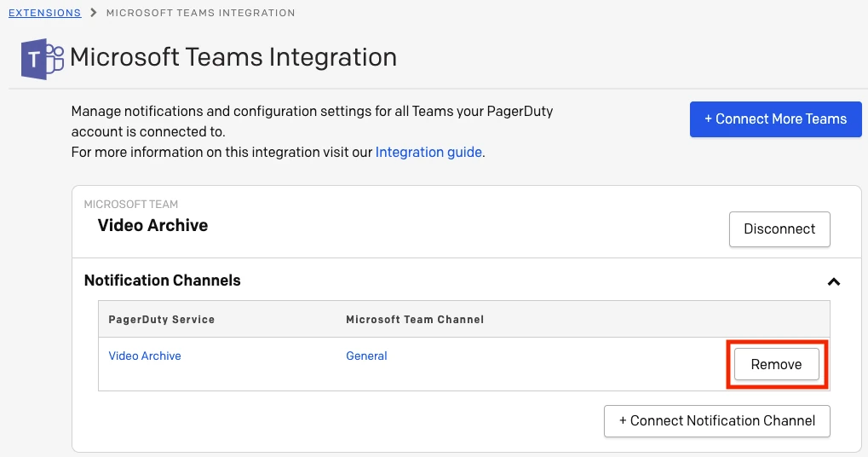Open the General channel link

[x=366, y=356]
